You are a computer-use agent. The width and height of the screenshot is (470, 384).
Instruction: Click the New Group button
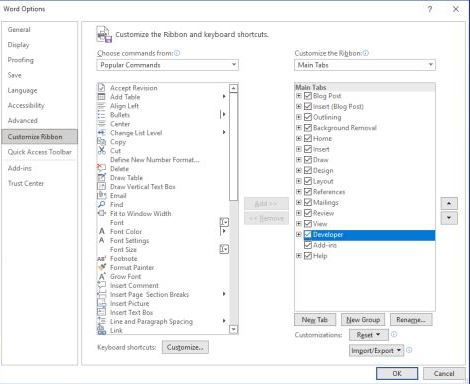coord(363,320)
